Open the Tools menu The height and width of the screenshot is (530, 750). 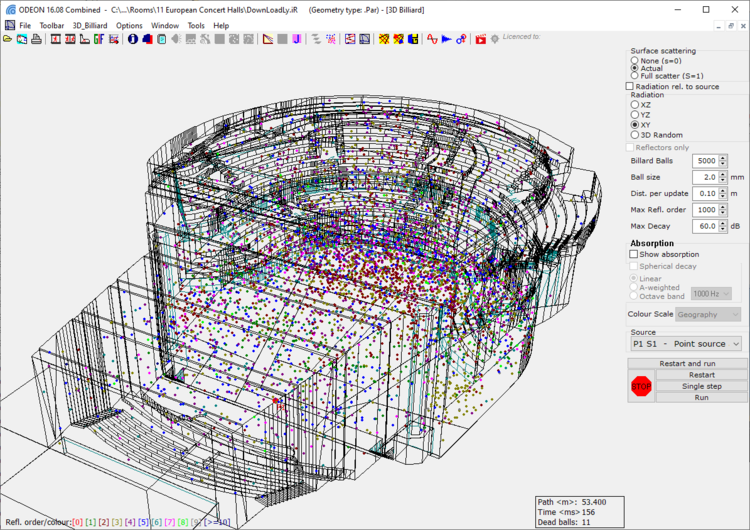(196, 25)
